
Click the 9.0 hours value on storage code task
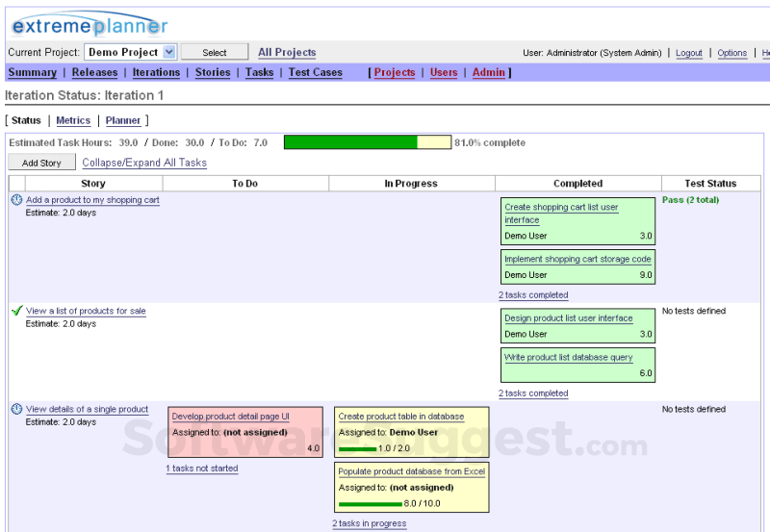(646, 275)
